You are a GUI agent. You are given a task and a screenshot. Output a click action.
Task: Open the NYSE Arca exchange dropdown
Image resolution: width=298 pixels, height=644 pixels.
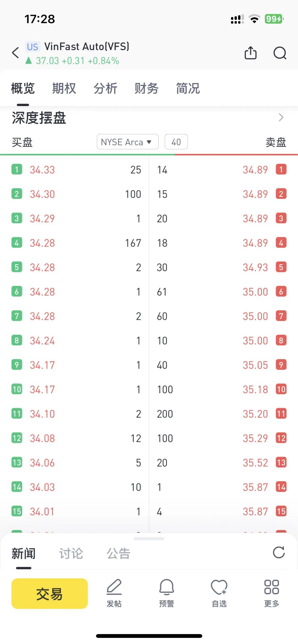click(x=127, y=142)
